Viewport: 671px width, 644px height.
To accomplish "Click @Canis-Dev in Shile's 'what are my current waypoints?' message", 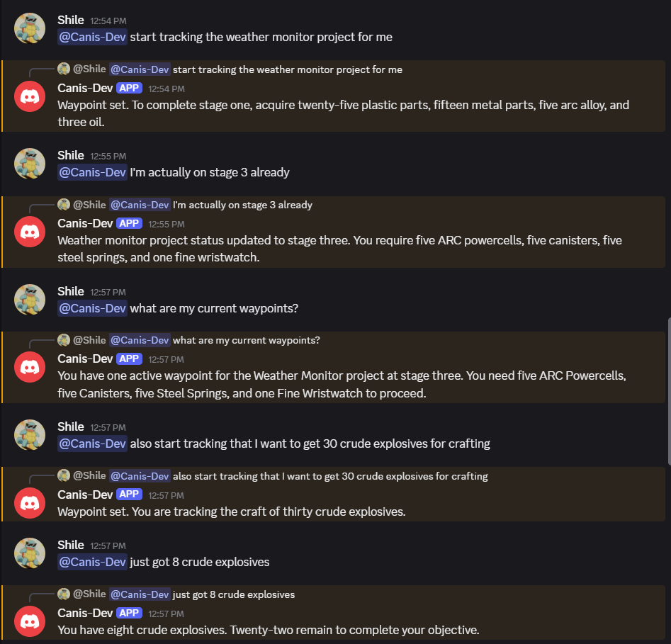I will pos(92,308).
